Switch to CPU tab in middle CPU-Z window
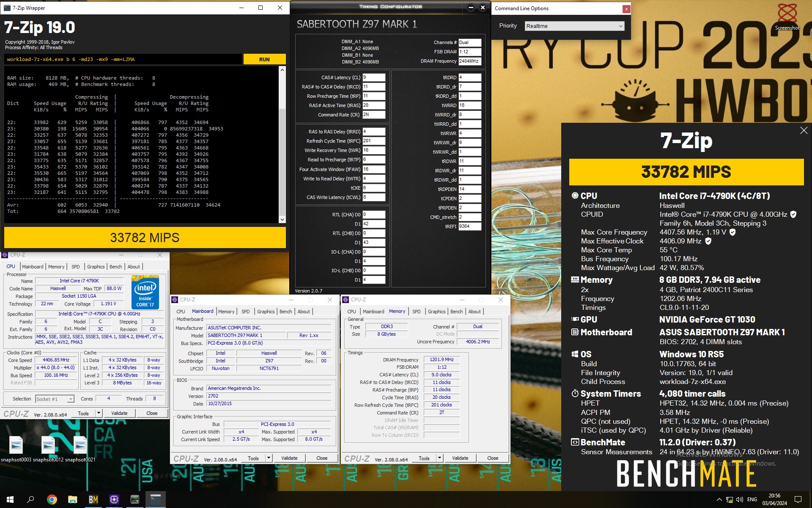This screenshot has width=812, height=508. pos(181,312)
